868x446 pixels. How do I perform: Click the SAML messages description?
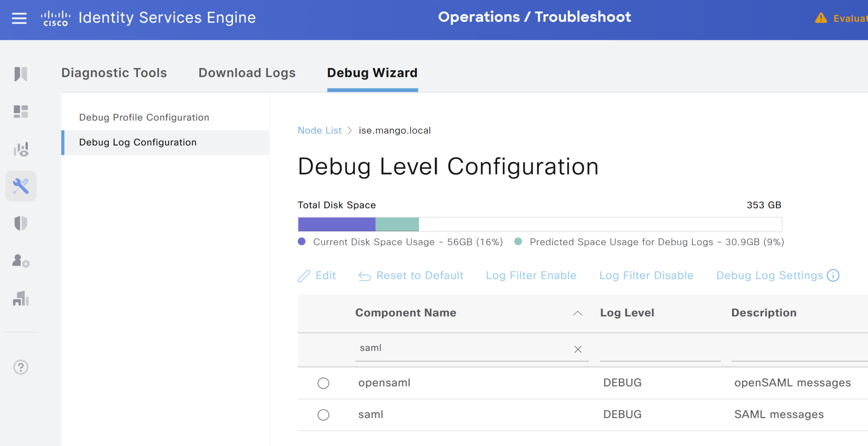click(779, 415)
